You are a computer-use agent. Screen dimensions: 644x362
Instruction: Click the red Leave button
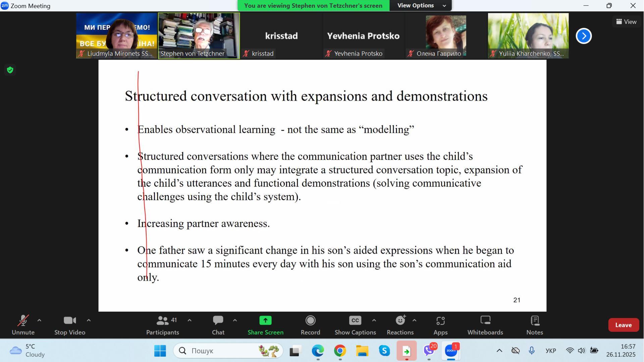point(623,325)
